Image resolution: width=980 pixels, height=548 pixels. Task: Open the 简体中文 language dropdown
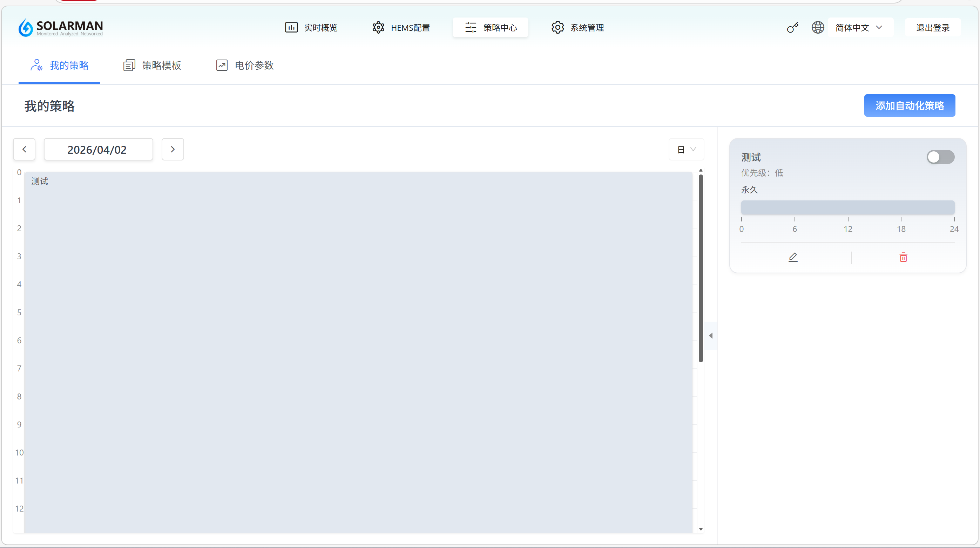[859, 28]
